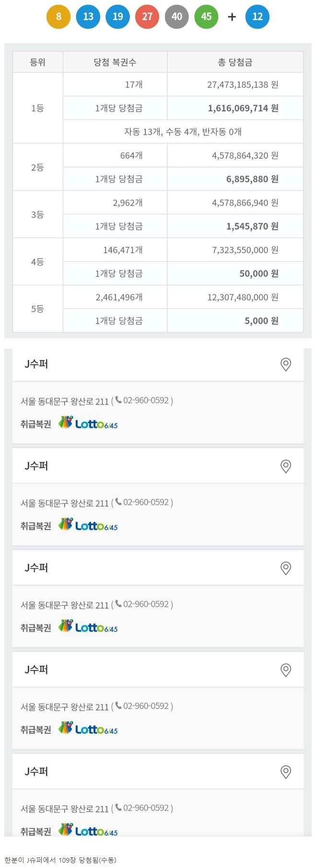The height and width of the screenshot is (868, 315).
Task: Click the 등위 column header
Action: pos(38,62)
